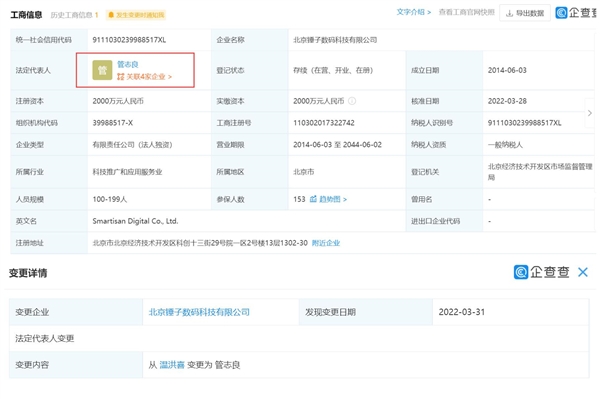Open 温洪喜 former representative link
This screenshot has height=399, width=600.
tap(172, 365)
